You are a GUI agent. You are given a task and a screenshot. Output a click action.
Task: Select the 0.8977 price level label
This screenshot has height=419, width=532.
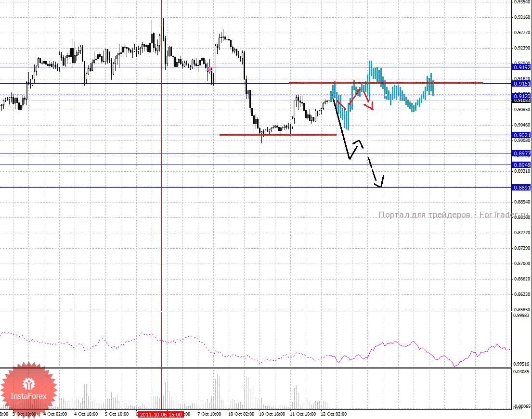pyautogui.click(x=521, y=154)
